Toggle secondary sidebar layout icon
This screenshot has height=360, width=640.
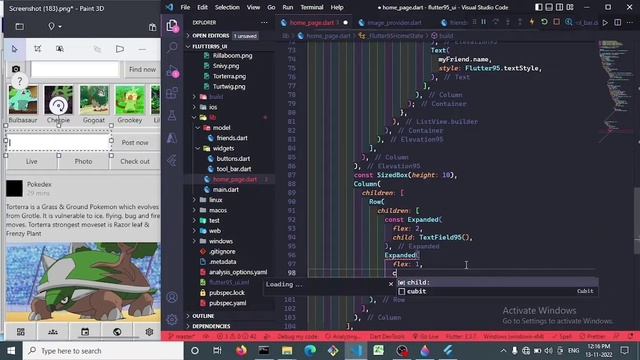(x=560, y=7)
